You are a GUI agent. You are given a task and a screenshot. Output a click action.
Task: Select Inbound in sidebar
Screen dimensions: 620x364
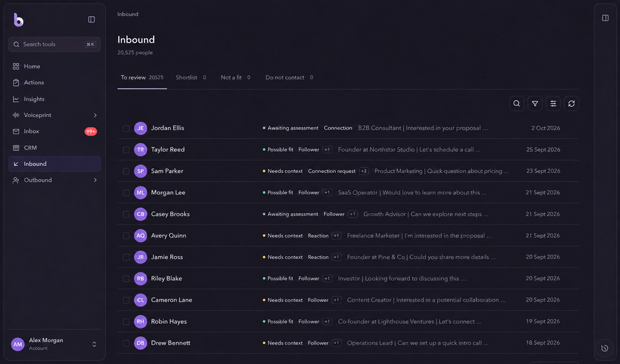tap(54, 164)
